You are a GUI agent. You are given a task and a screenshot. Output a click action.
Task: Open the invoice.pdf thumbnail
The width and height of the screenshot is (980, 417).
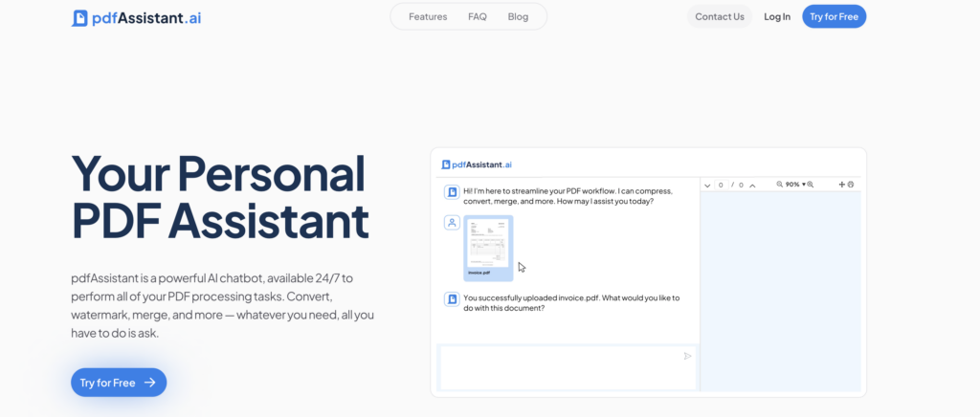pyautogui.click(x=488, y=249)
